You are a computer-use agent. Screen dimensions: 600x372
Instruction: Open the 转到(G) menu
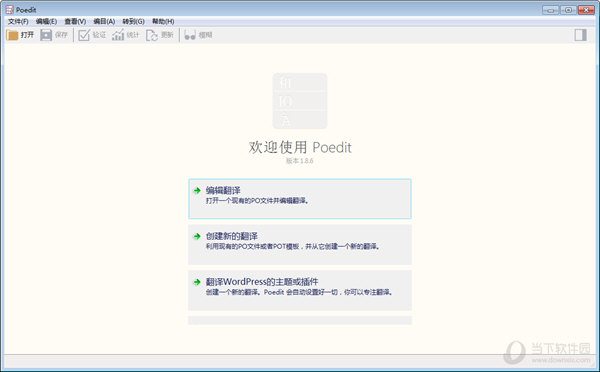point(133,21)
